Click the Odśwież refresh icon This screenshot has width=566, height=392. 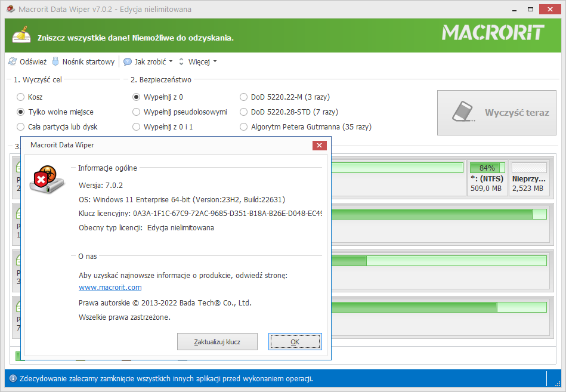[x=13, y=61]
